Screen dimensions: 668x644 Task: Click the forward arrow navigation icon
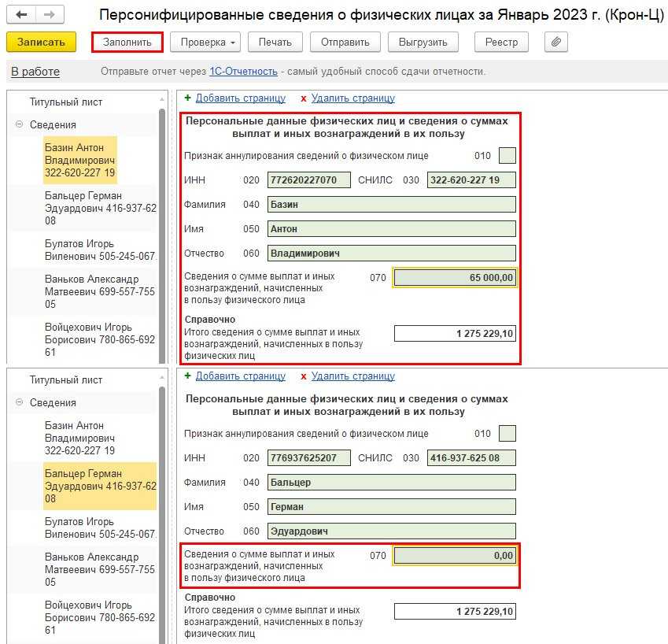(49, 15)
